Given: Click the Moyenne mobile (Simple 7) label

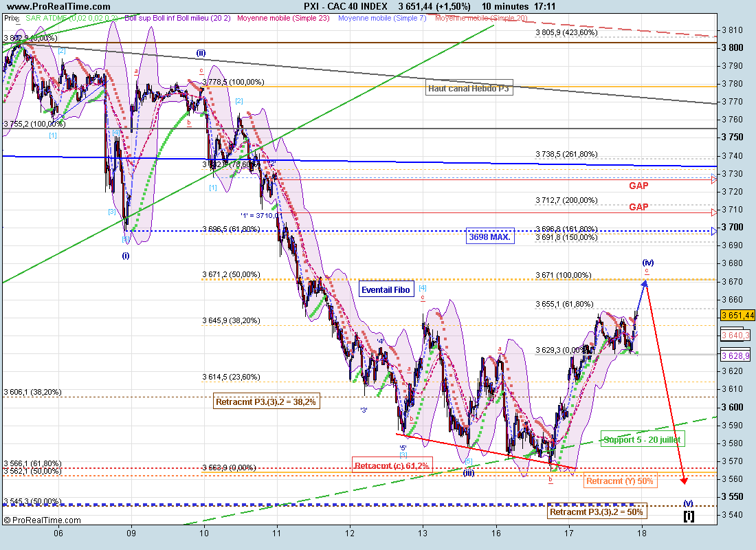Looking at the screenshot, I should tap(384, 17).
